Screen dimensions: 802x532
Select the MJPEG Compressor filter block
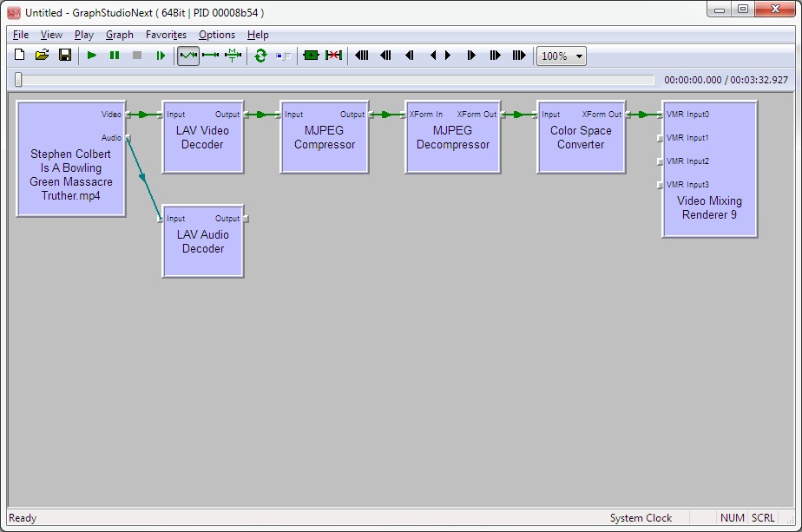coord(324,139)
